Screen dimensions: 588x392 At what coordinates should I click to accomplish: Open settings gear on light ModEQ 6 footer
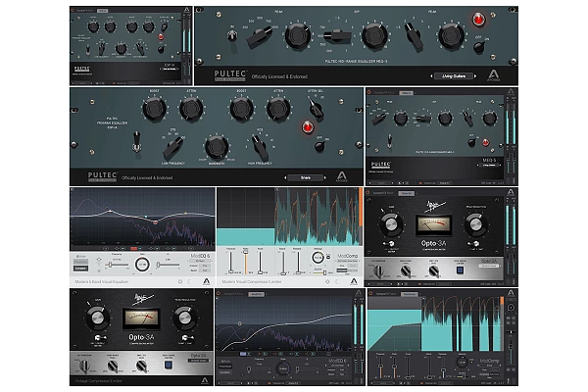pos(180,281)
